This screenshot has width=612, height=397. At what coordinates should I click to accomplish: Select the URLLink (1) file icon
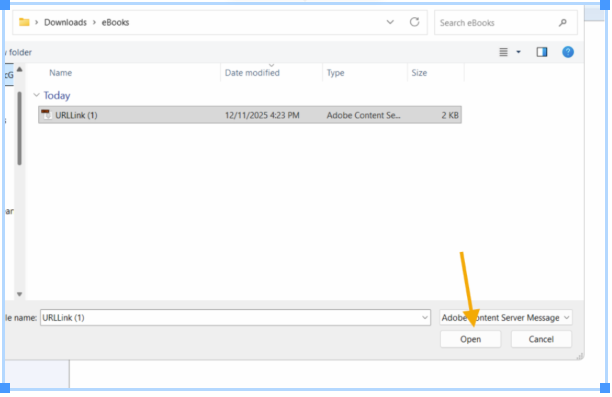coord(46,115)
